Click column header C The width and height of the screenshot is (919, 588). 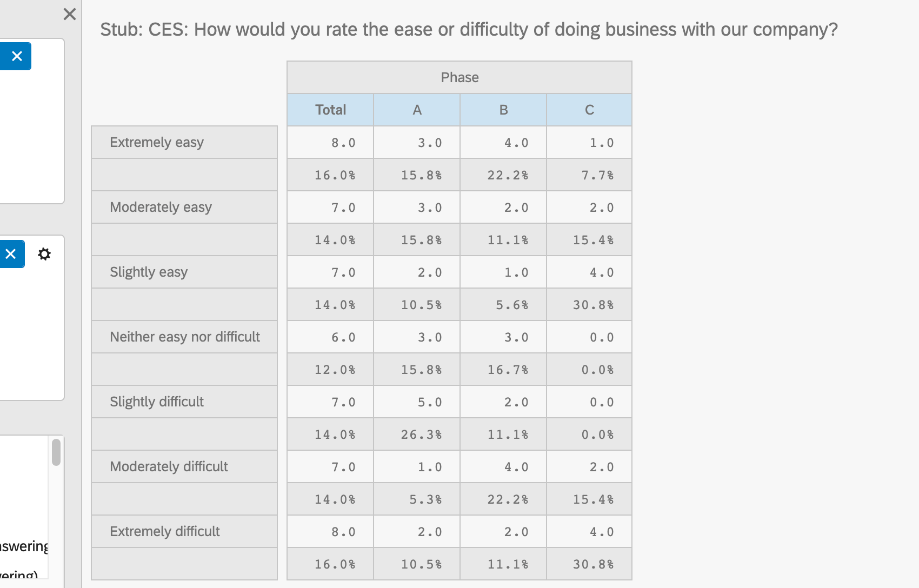(x=589, y=110)
